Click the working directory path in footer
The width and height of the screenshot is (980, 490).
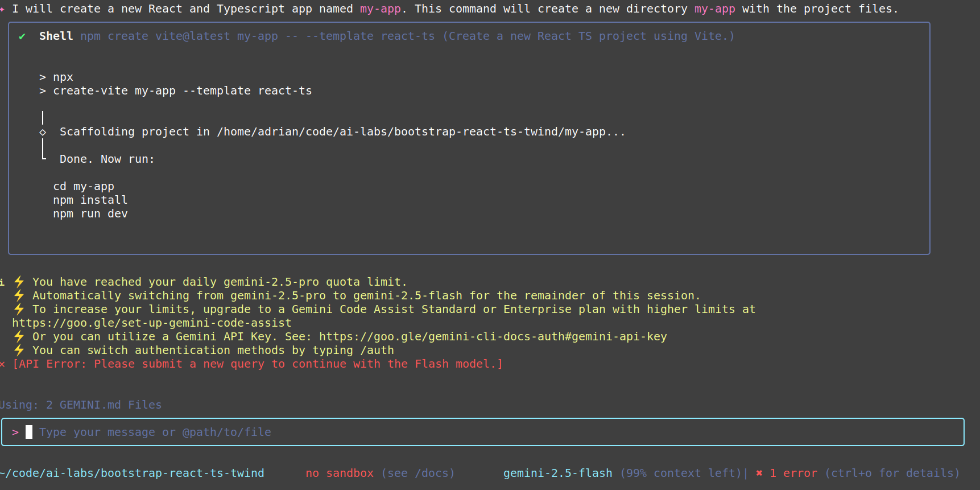click(x=133, y=473)
